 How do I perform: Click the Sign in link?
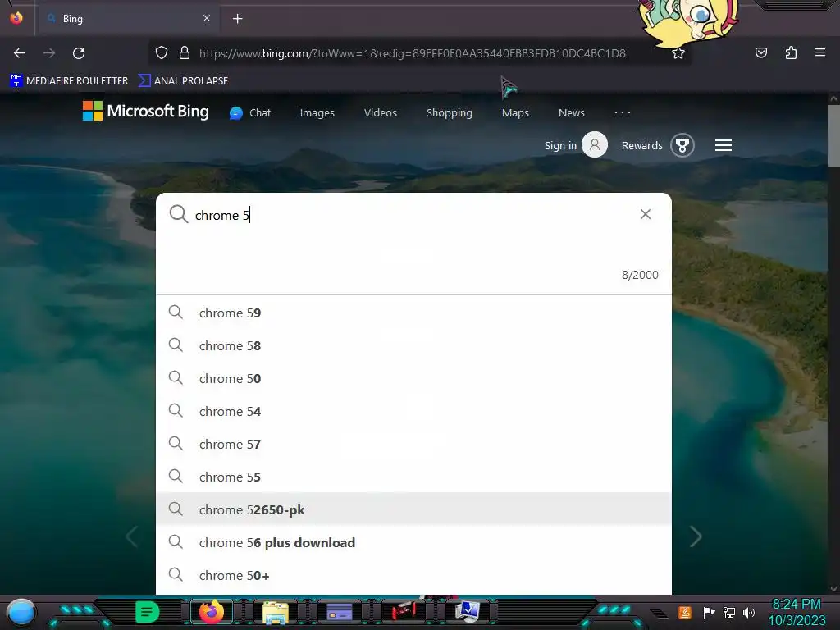(560, 146)
